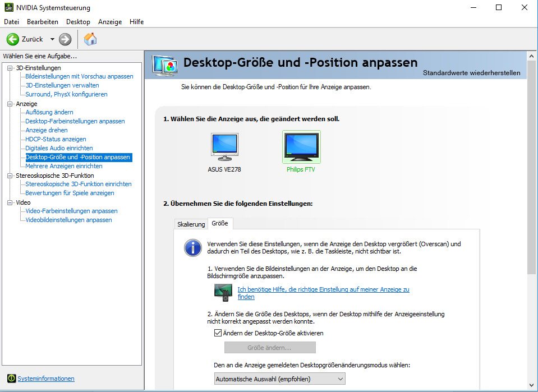
Task: Open 'Video-Farbeinstellungen anpassen'
Action: coord(71,211)
